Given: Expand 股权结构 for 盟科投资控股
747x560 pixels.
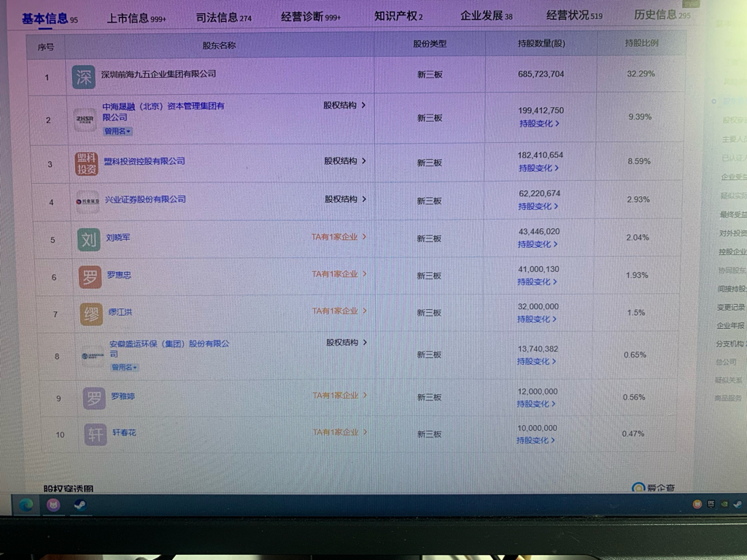Looking at the screenshot, I should point(345,161).
